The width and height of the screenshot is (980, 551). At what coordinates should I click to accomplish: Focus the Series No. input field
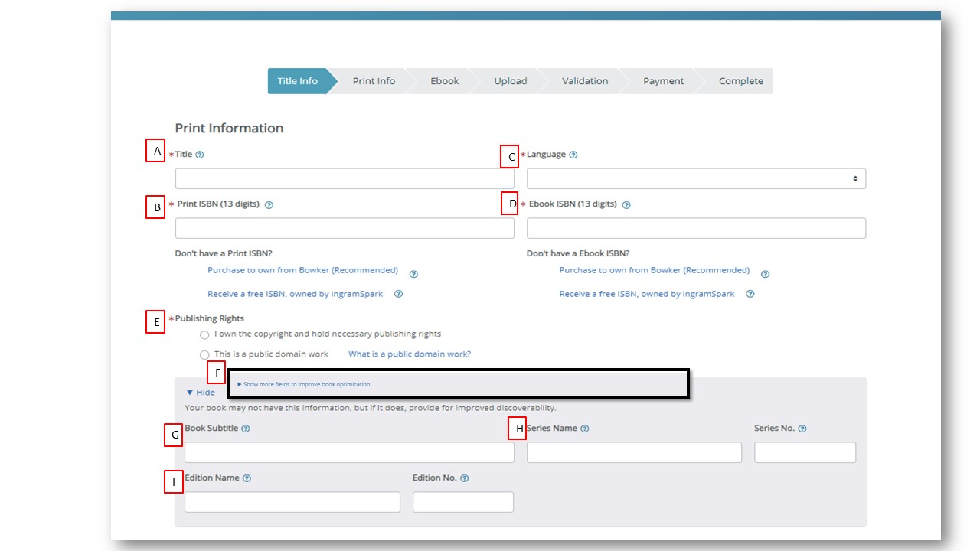(x=805, y=452)
